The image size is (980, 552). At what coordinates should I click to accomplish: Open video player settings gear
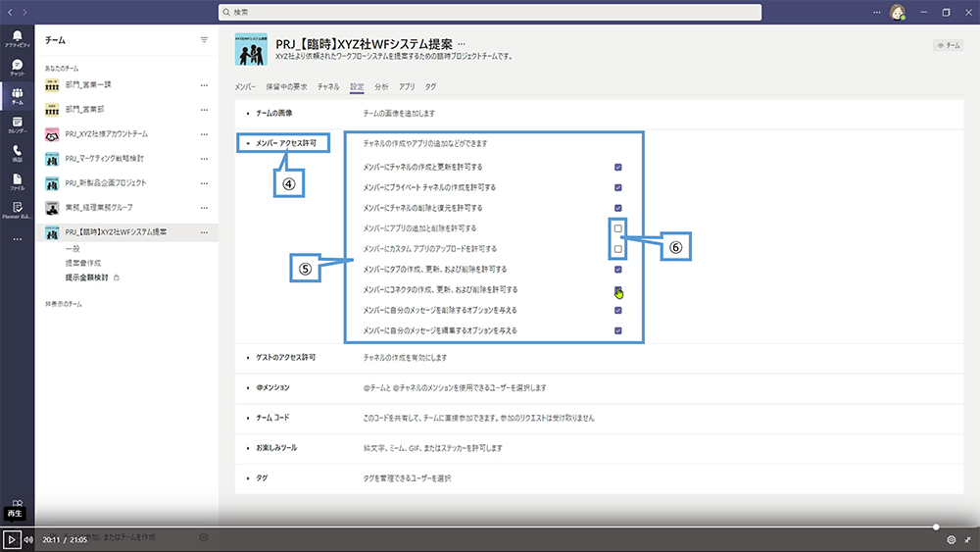coord(952,539)
